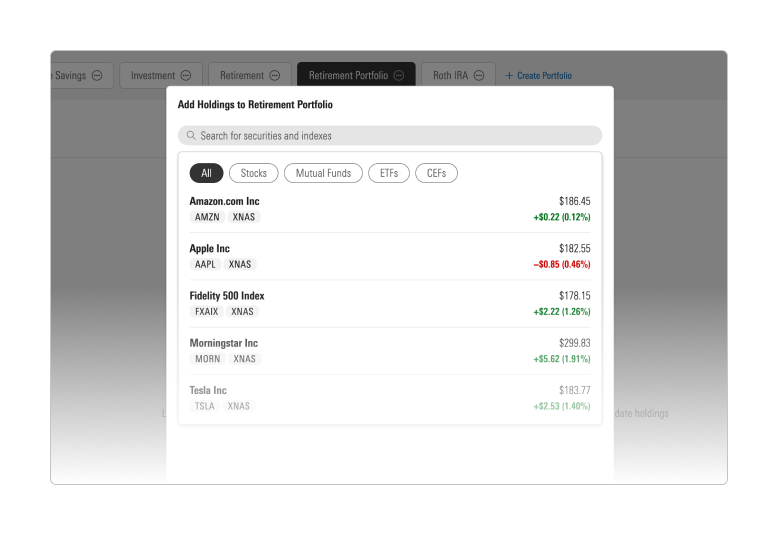Filter holdings by CEFs
The height and width of the screenshot is (535, 778).
pos(436,173)
